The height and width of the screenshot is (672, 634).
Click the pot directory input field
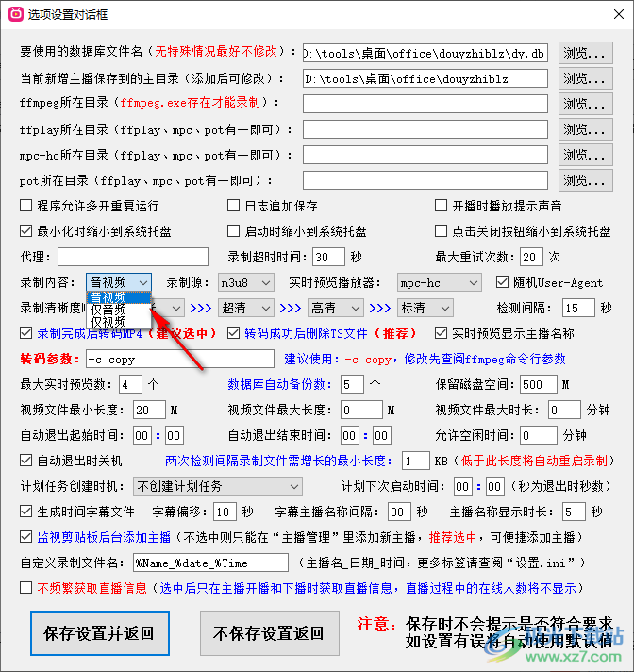click(x=425, y=180)
